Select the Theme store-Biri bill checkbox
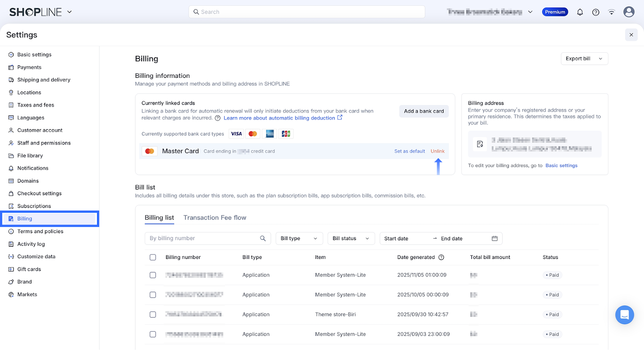This screenshot has height=350, width=644. (153, 315)
